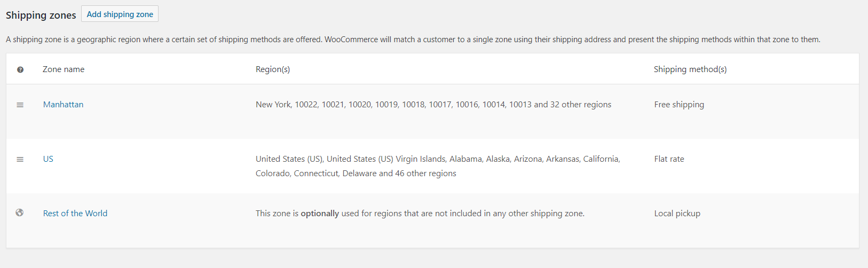Select the Flat rate method for US
The height and width of the screenshot is (268, 868).
[x=669, y=159]
